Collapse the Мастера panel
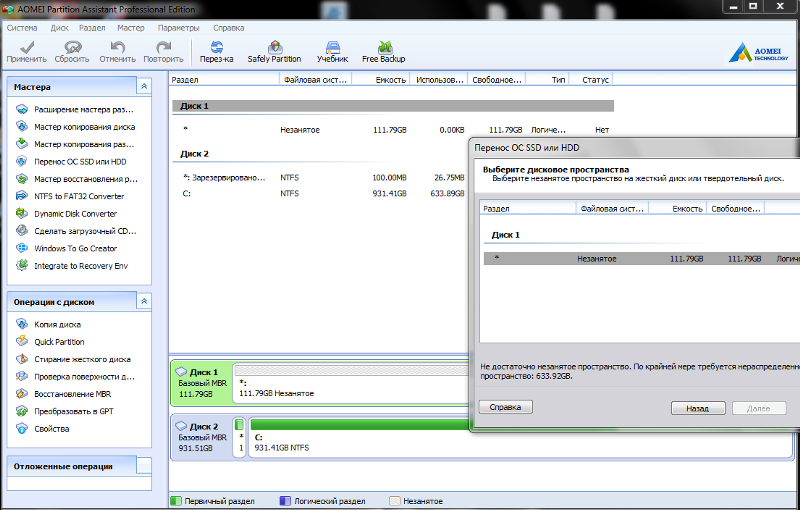Viewport: 800px width, 510px height. (x=144, y=87)
